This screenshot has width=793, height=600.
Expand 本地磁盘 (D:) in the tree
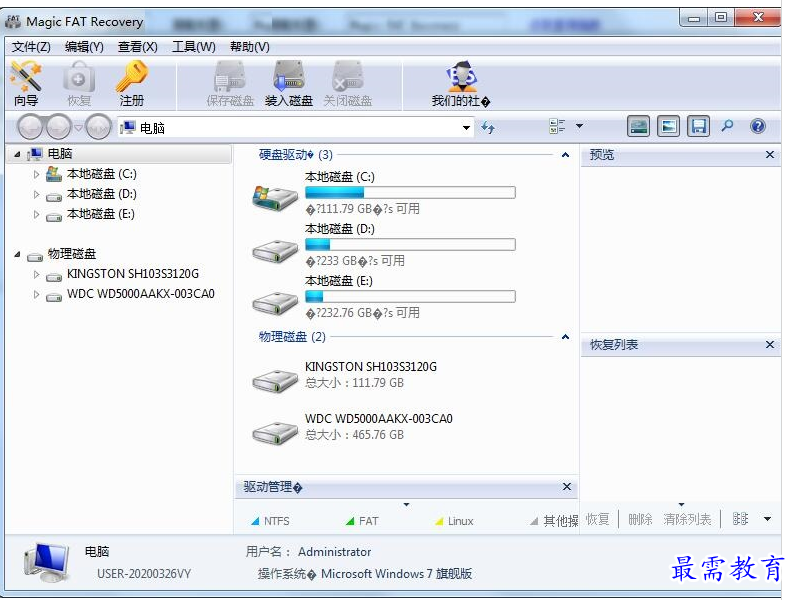(36, 194)
